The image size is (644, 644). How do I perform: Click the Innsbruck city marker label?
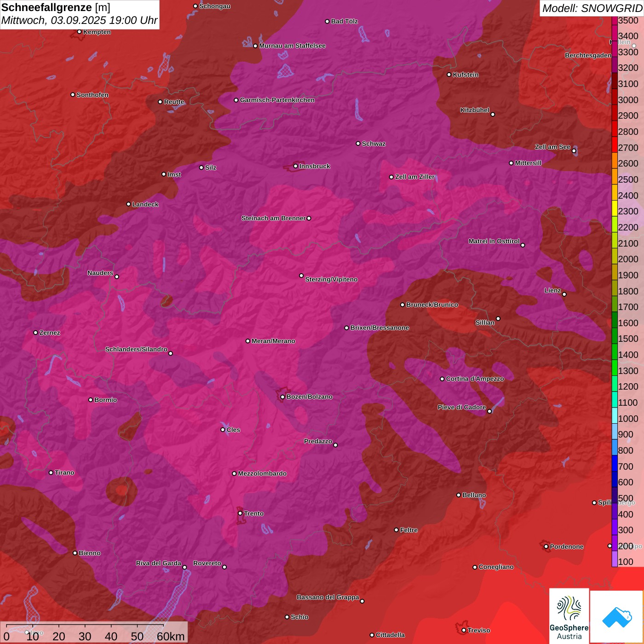pos(315,166)
